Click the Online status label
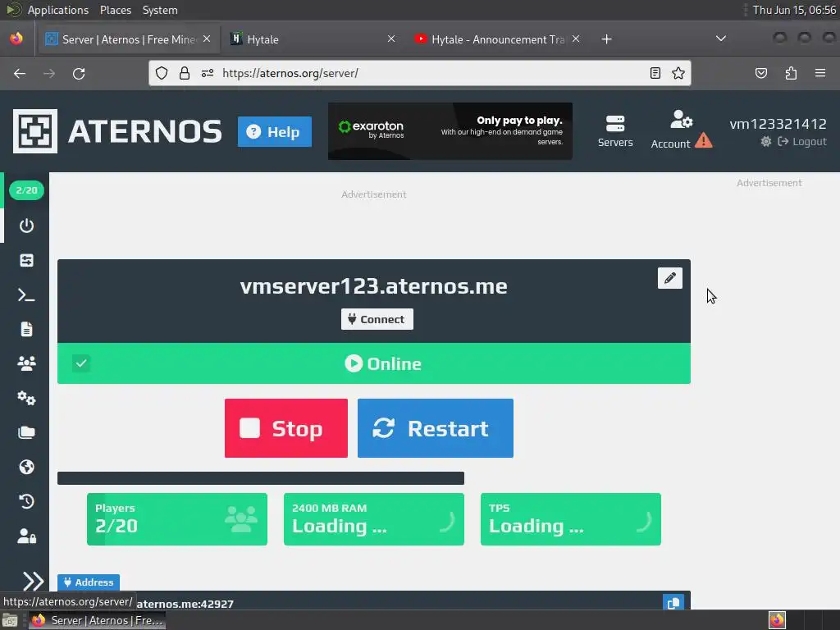The image size is (840, 630). tap(382, 363)
